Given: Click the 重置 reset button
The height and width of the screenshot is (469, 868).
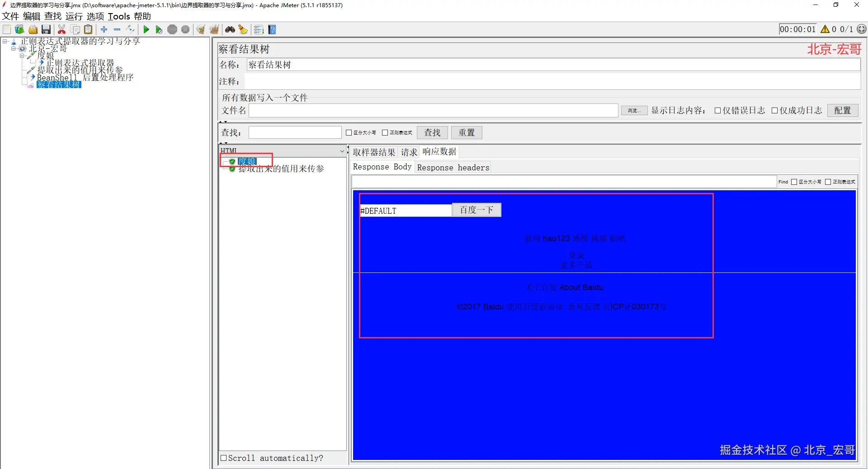Looking at the screenshot, I should click(467, 133).
